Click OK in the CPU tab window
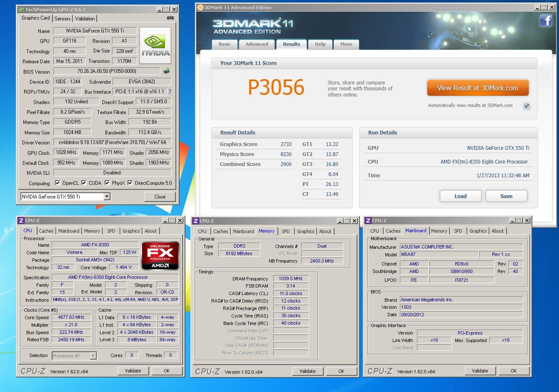This screenshot has width=559, height=392. [x=167, y=371]
